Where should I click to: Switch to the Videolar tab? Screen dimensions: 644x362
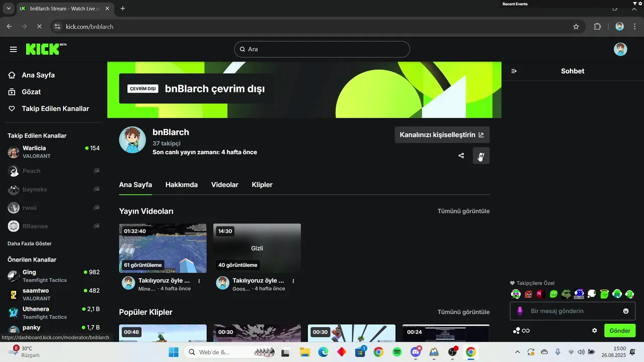point(225,185)
